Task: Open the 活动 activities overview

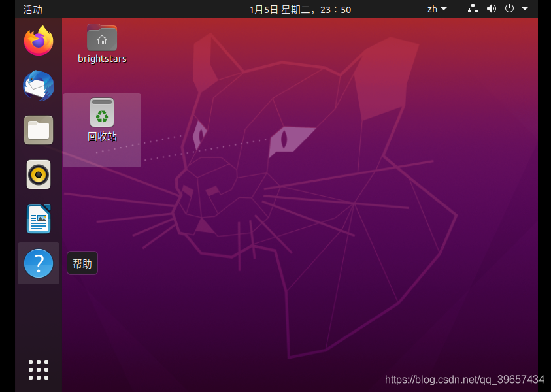Action: (x=33, y=10)
